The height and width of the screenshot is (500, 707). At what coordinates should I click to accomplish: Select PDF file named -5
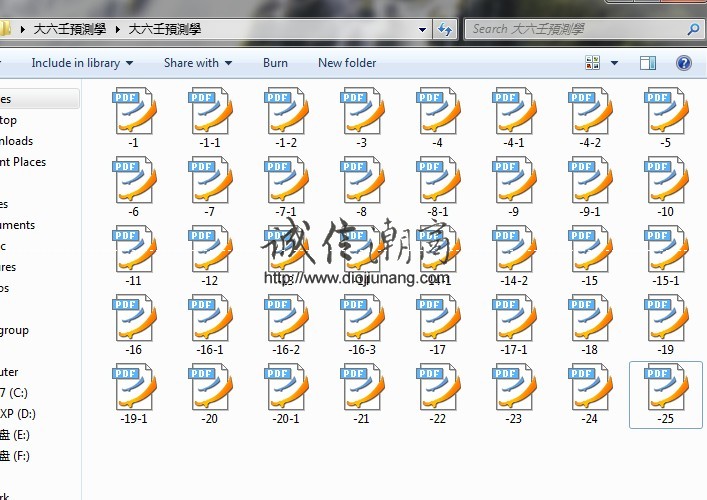point(666,118)
